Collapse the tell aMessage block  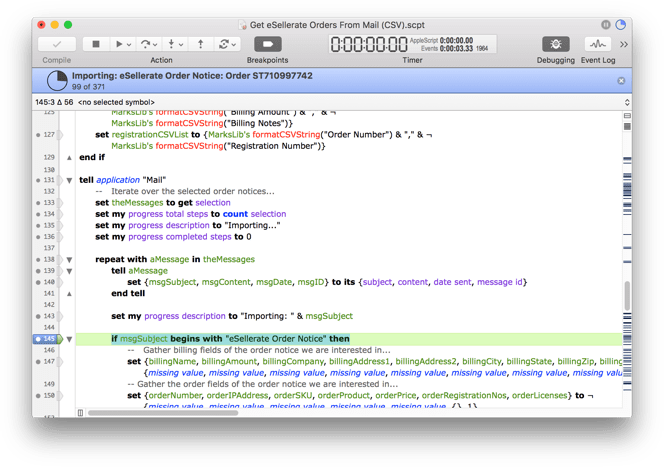pyautogui.click(x=69, y=271)
